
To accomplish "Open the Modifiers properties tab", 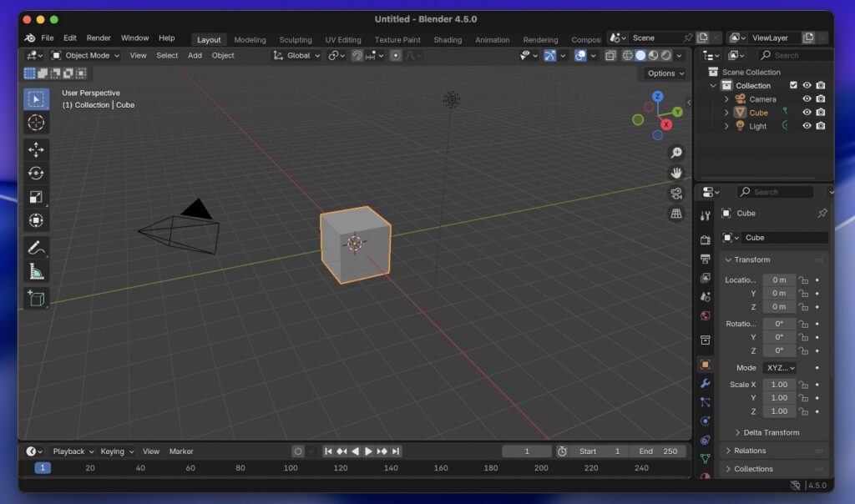I will point(705,383).
